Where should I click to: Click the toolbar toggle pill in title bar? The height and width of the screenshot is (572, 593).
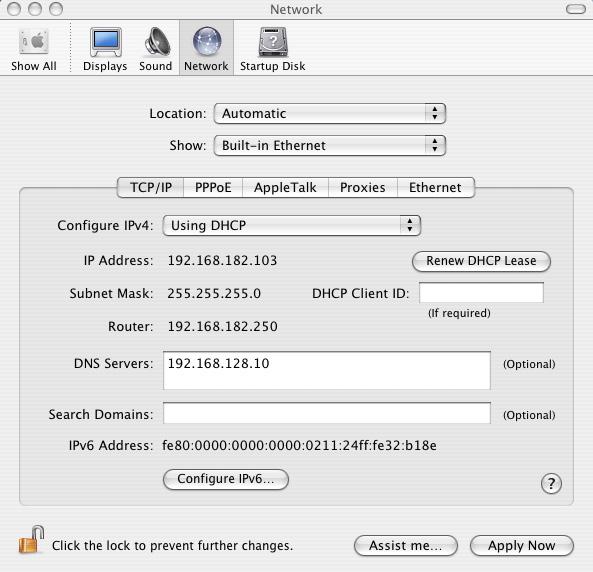pos(576,9)
